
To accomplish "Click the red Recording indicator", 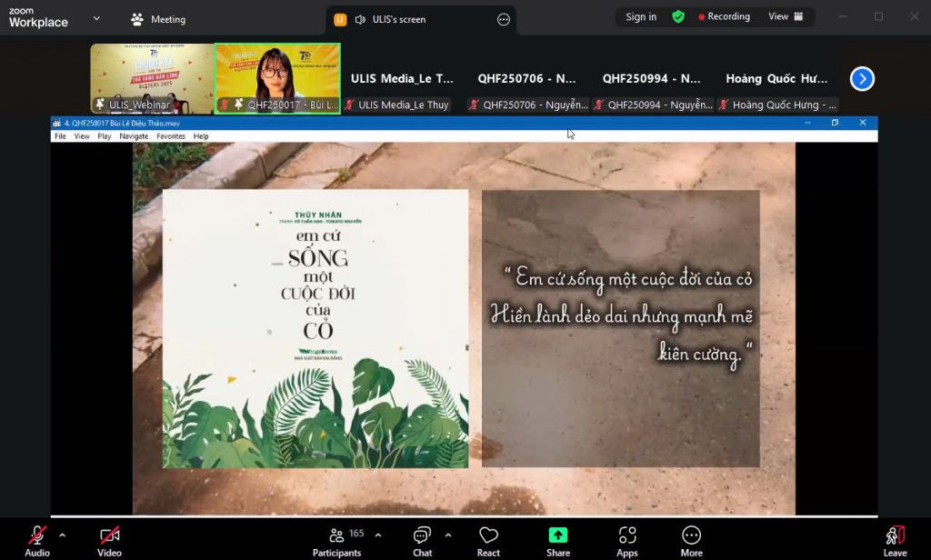I will click(724, 16).
